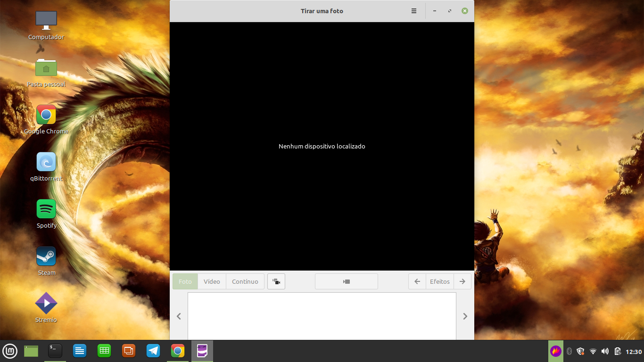Select the Pasta pessoal desktop folder
This screenshot has height=362, width=644.
point(46,73)
